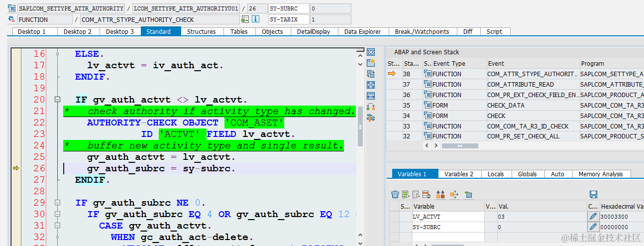Click the right arrow on stack table scrollbar
Screen dimensions: 644x246
435,146
